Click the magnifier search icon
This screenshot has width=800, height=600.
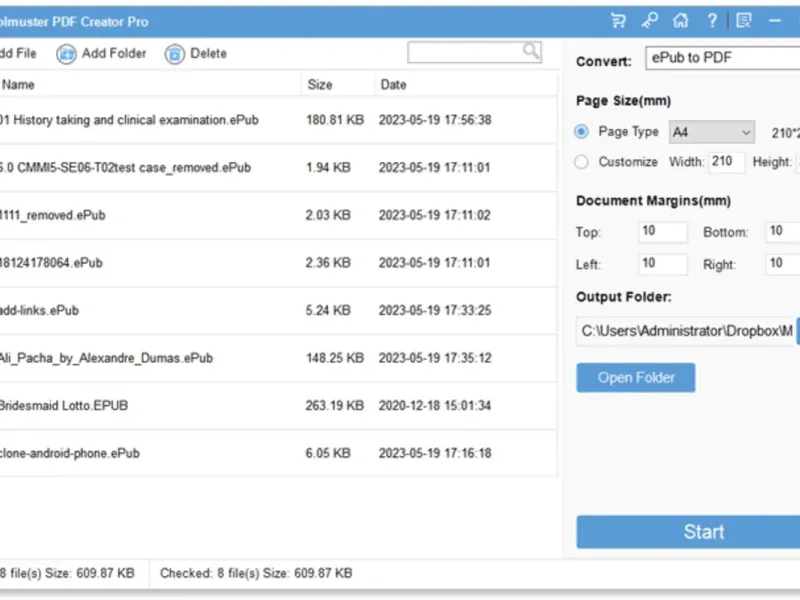531,51
